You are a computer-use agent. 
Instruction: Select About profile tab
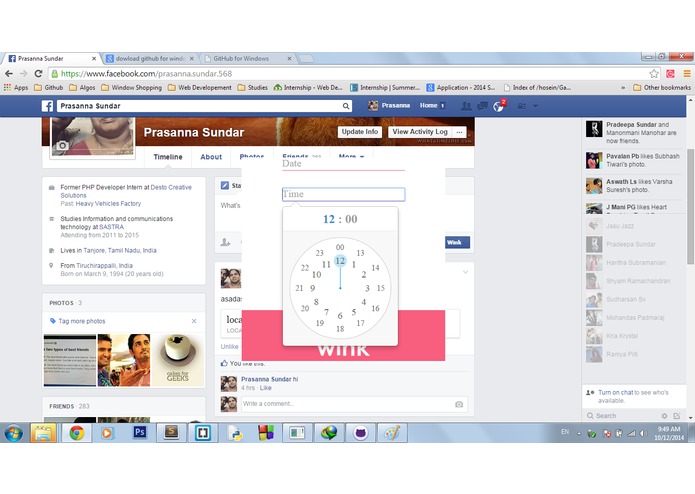tap(211, 157)
